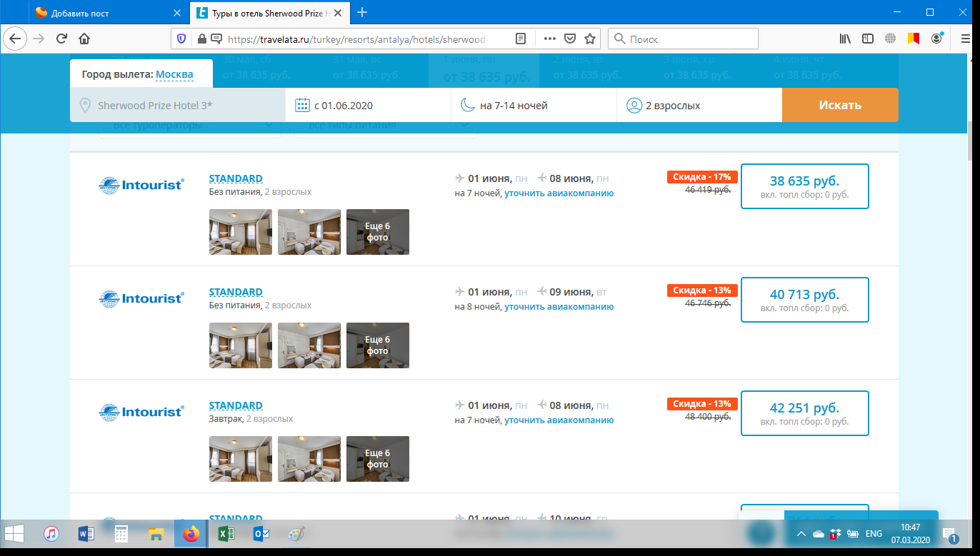Switch to the 'Добавить пост' tab
Image resolution: width=980 pixels, height=556 pixels.
[x=109, y=12]
